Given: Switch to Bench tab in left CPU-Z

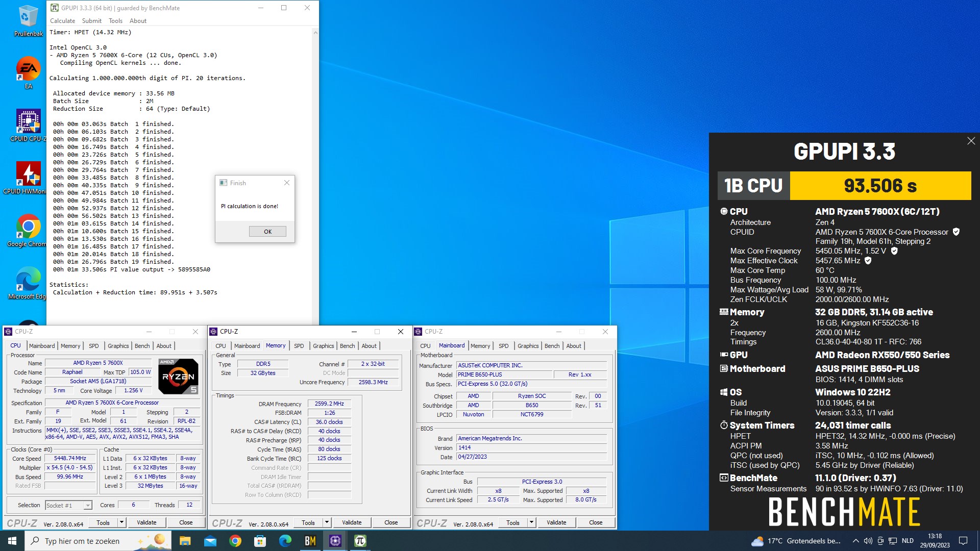Looking at the screenshot, I should coord(142,346).
